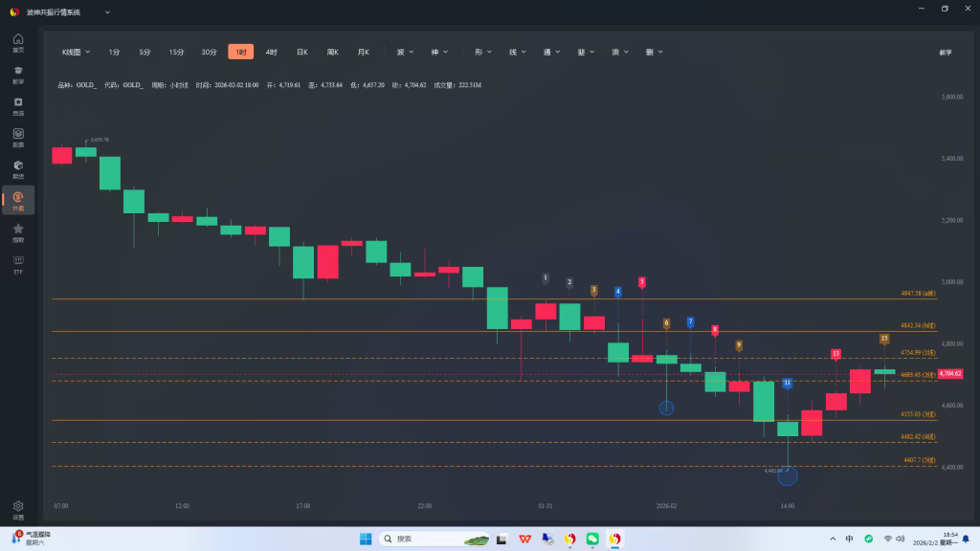
Task: Open the ETF sidebar icon
Action: [x=18, y=263]
